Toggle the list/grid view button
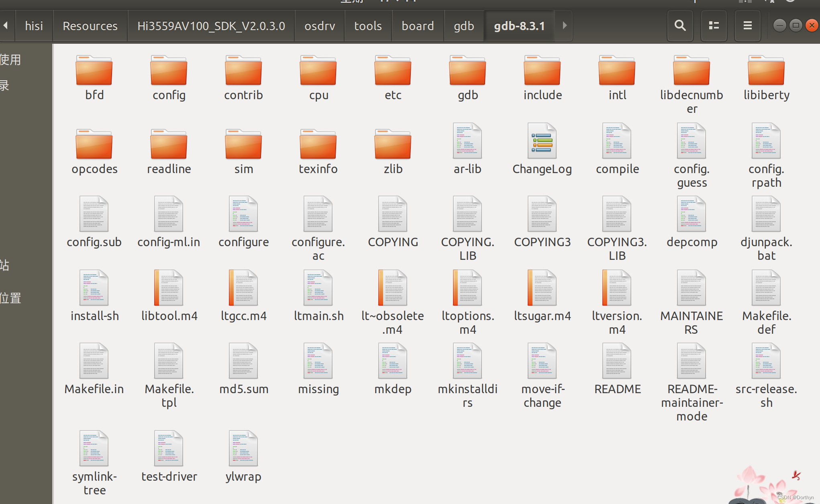 tap(714, 26)
